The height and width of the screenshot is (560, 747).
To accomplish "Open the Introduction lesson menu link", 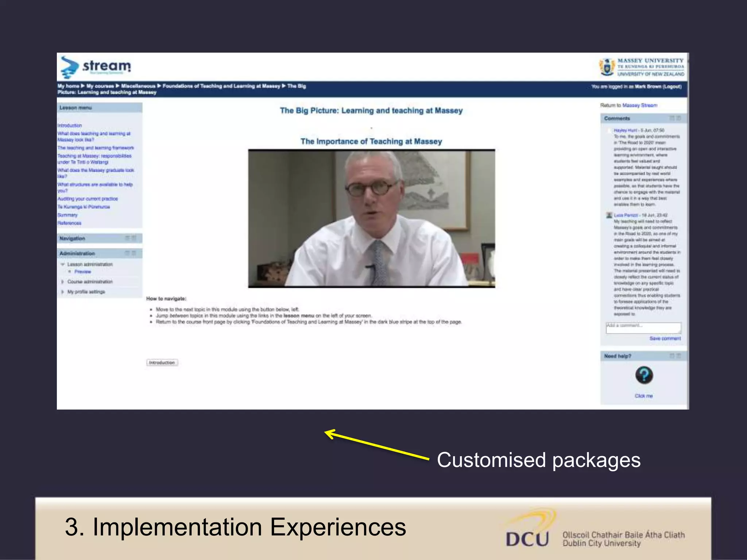I will [x=70, y=125].
